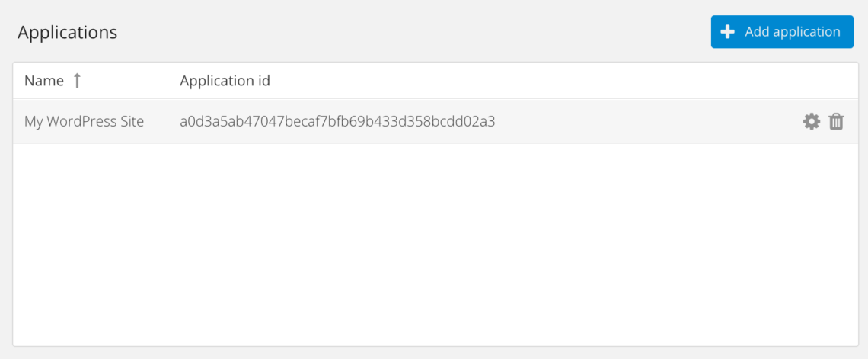Click the application id hash a0d3a5ab…
868x359 pixels.
point(337,121)
